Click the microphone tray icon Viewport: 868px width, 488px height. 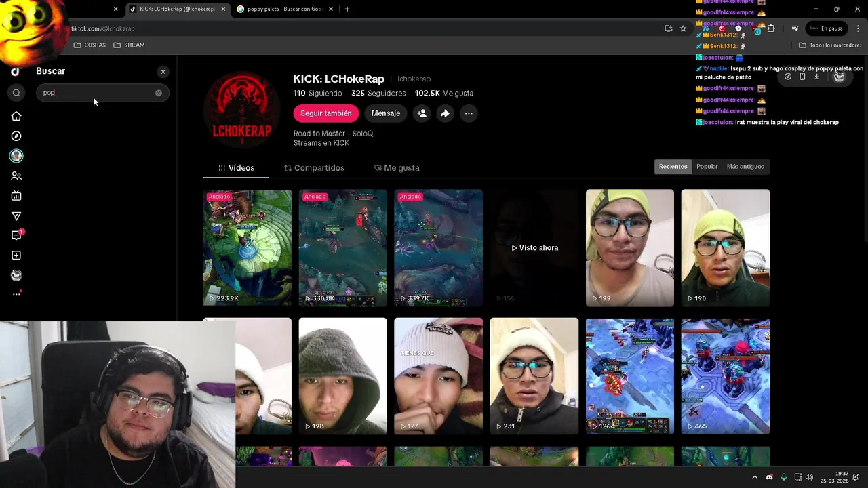(784, 477)
